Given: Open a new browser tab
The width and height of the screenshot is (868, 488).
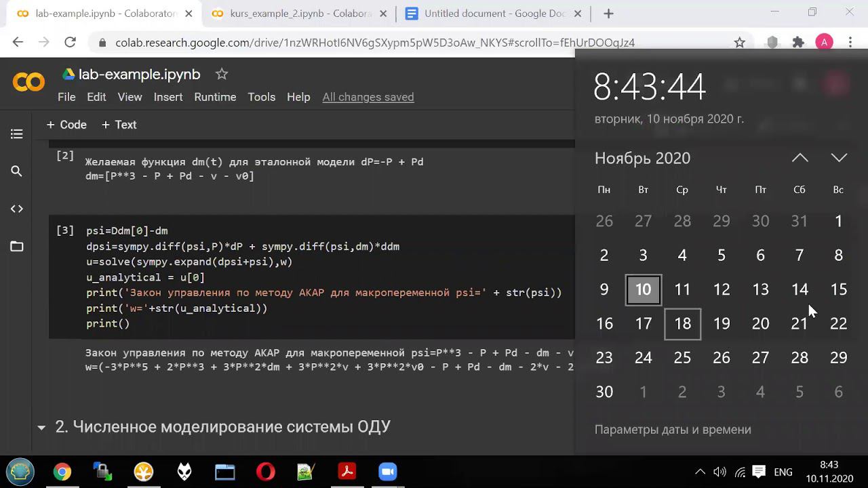Looking at the screenshot, I should (x=608, y=14).
